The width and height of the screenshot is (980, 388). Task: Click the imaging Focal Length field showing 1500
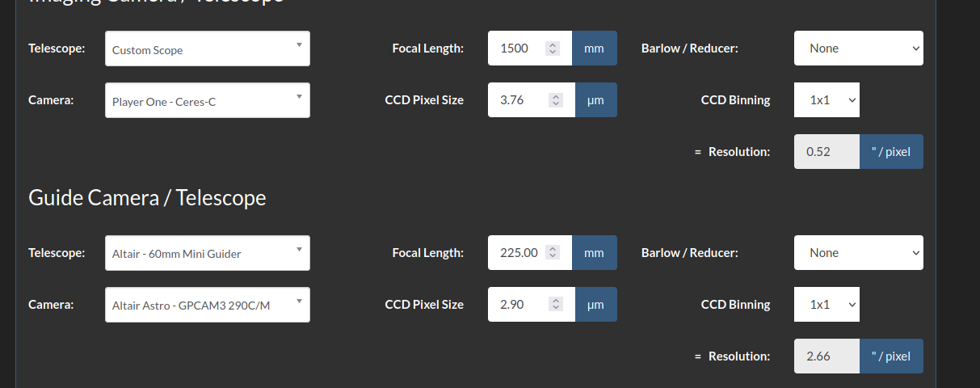tap(517, 48)
